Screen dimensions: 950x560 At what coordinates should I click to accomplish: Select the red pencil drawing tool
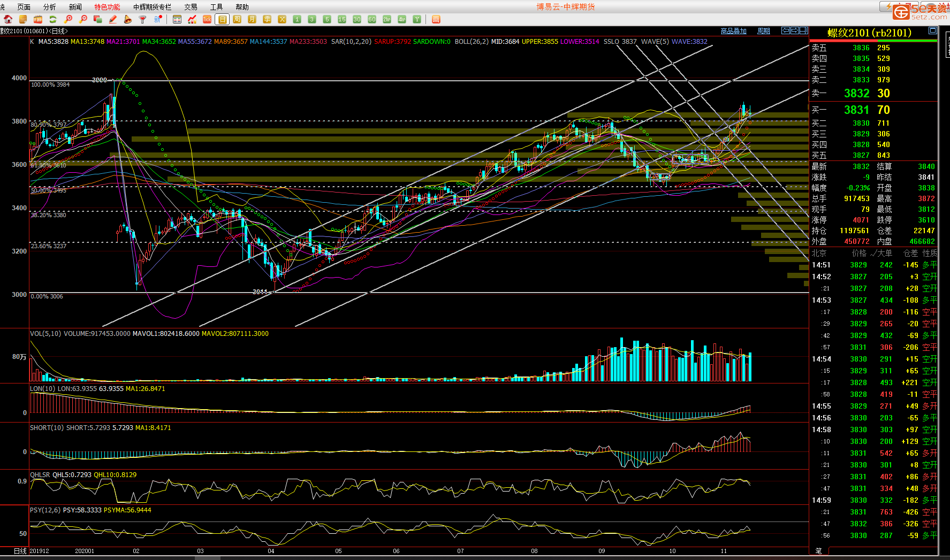tap(113, 19)
